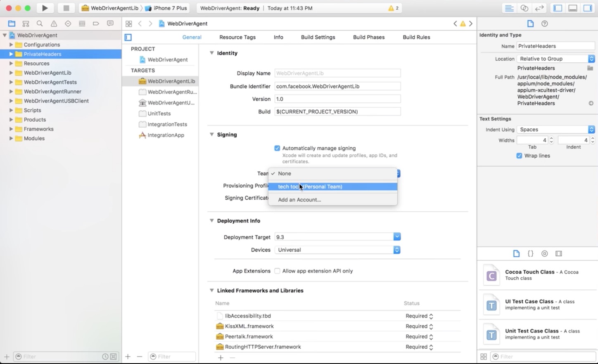This screenshot has width=598, height=364.
Task: Show the assistant editor
Action: tap(524, 8)
